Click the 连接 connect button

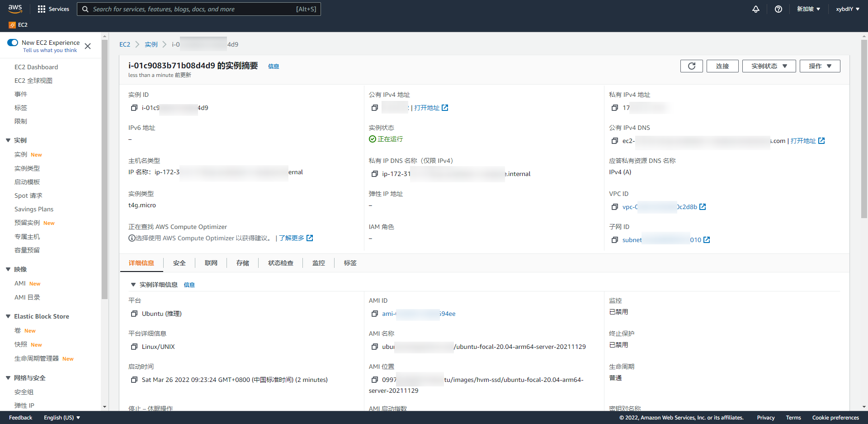(x=722, y=66)
